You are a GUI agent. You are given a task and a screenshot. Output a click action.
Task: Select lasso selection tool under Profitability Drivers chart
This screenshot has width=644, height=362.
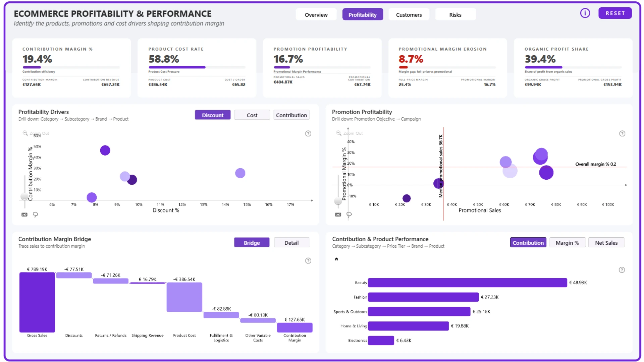pos(35,215)
